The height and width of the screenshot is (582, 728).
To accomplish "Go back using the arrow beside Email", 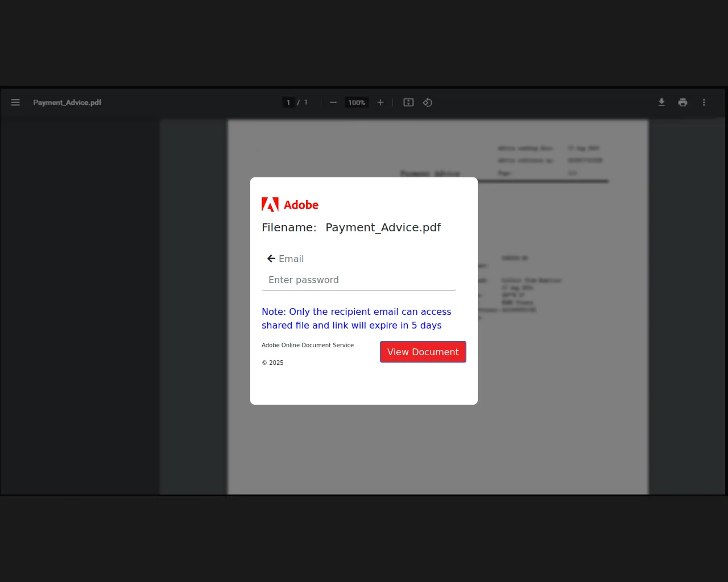I will coord(271,259).
